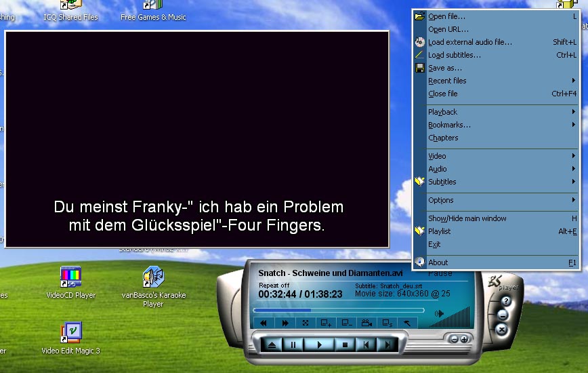Screen dimensions: 588x373
Task: Click the hammer preferences icon
Action: click(x=407, y=323)
